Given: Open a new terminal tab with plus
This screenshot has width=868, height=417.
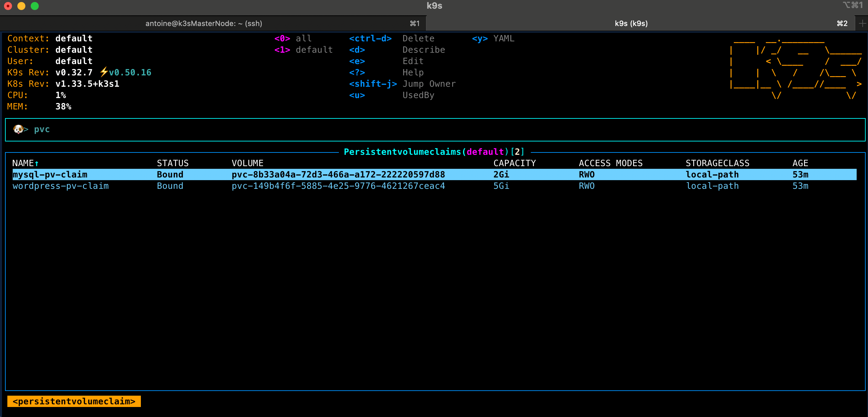Looking at the screenshot, I should (x=862, y=23).
